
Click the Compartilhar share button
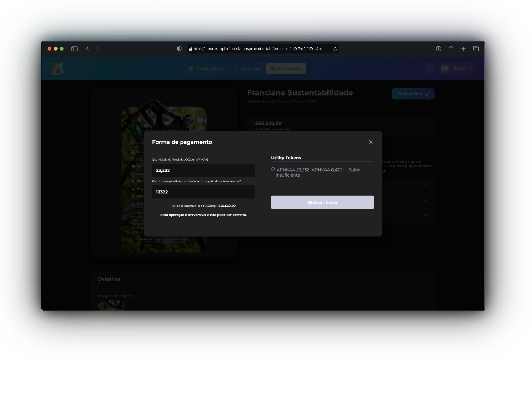click(413, 94)
